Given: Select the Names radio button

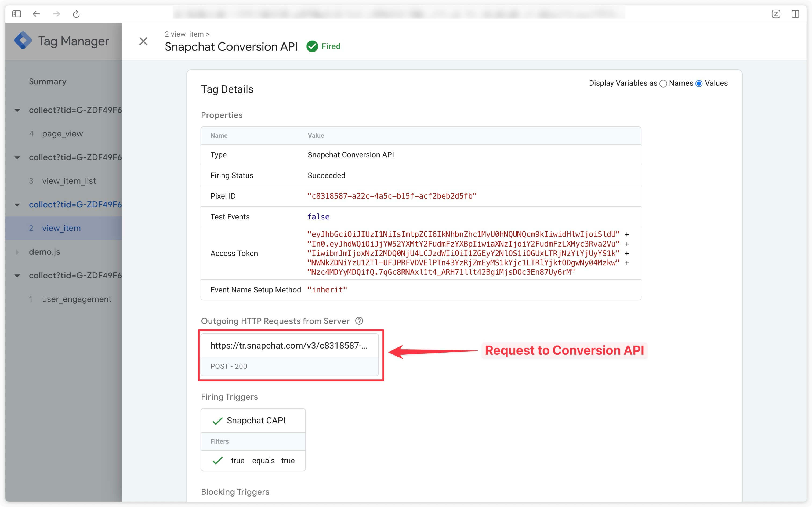Looking at the screenshot, I should click(x=663, y=84).
